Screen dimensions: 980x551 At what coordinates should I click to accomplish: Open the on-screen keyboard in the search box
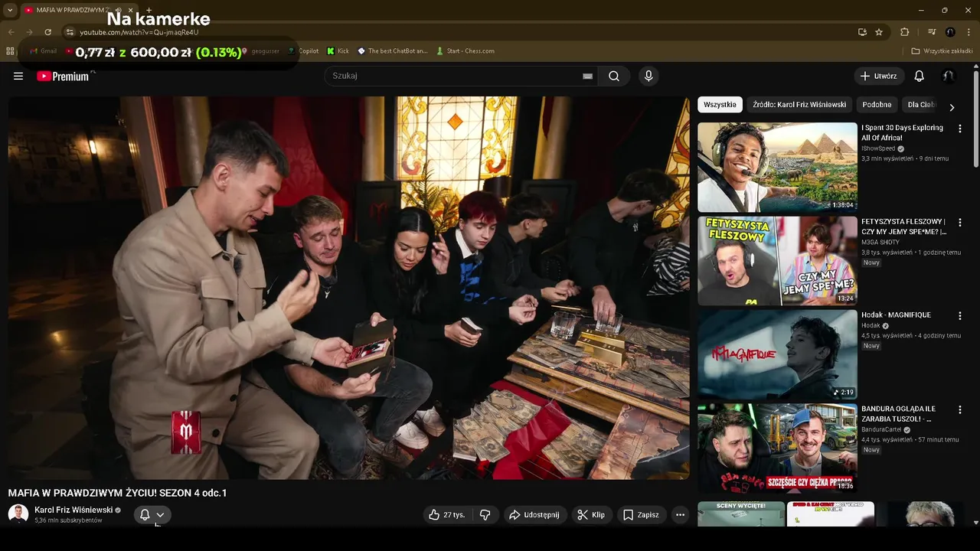(x=587, y=76)
